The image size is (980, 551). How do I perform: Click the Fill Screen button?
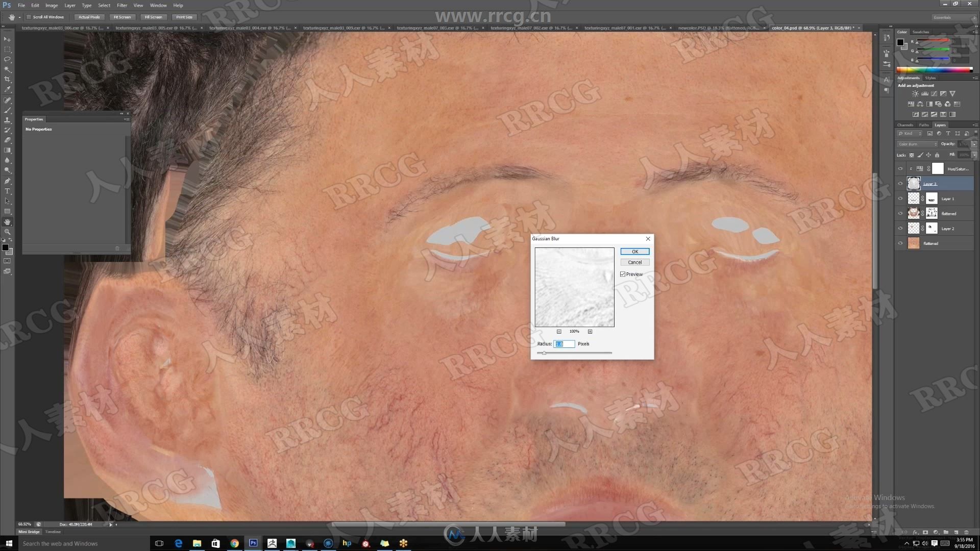[x=153, y=17]
